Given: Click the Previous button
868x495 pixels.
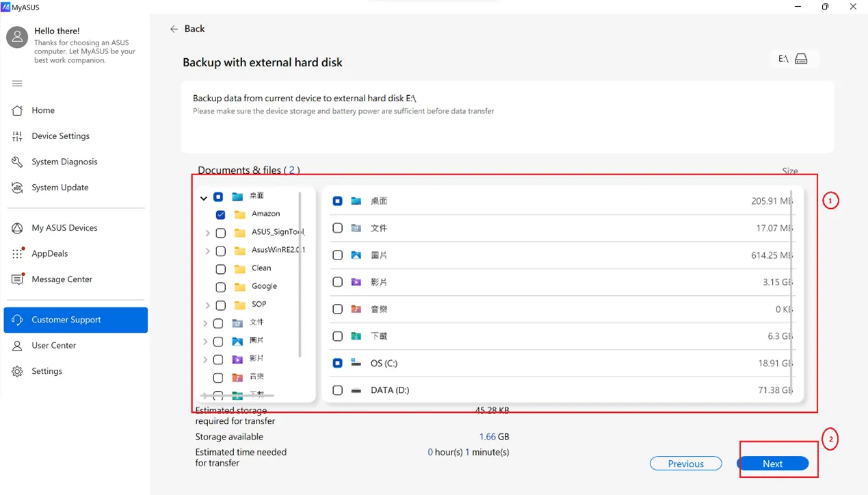Looking at the screenshot, I should coord(685,464).
